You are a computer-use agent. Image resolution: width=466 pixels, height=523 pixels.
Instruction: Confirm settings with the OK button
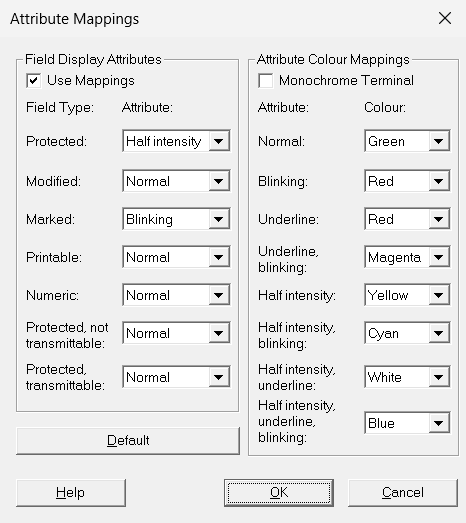pos(279,493)
